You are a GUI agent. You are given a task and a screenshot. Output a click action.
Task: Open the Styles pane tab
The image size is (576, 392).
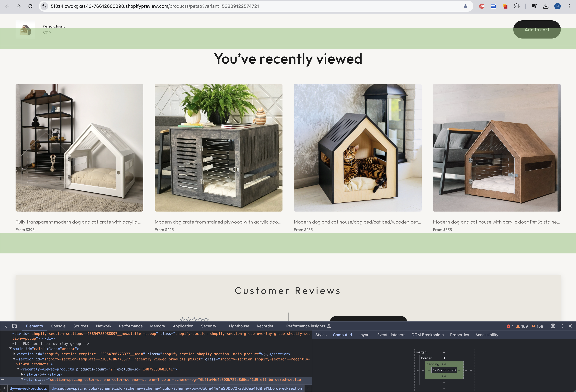(321, 335)
